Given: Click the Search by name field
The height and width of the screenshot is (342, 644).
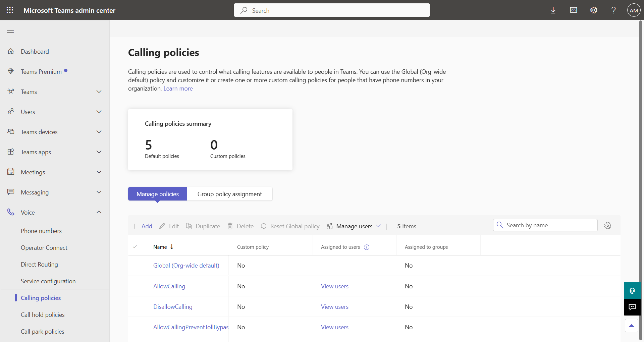Looking at the screenshot, I should pos(545,225).
